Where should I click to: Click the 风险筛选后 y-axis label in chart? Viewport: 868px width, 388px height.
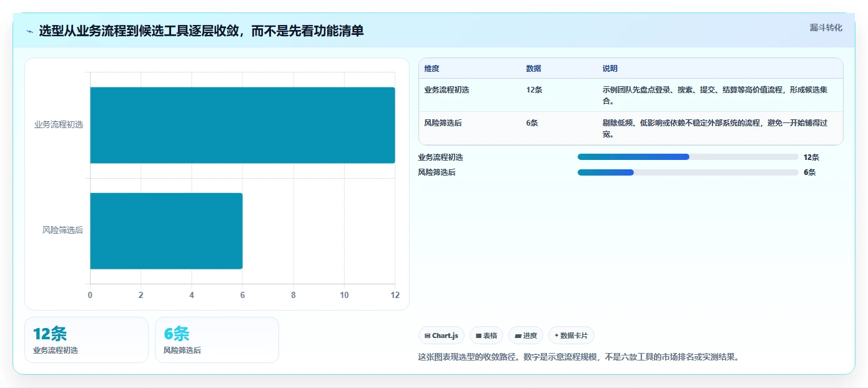(x=62, y=230)
